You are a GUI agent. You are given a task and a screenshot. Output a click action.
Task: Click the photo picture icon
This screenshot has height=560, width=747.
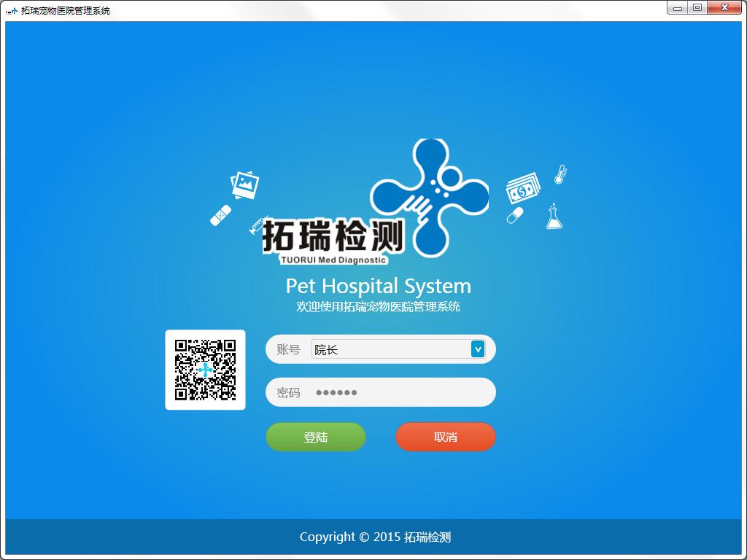(x=245, y=184)
